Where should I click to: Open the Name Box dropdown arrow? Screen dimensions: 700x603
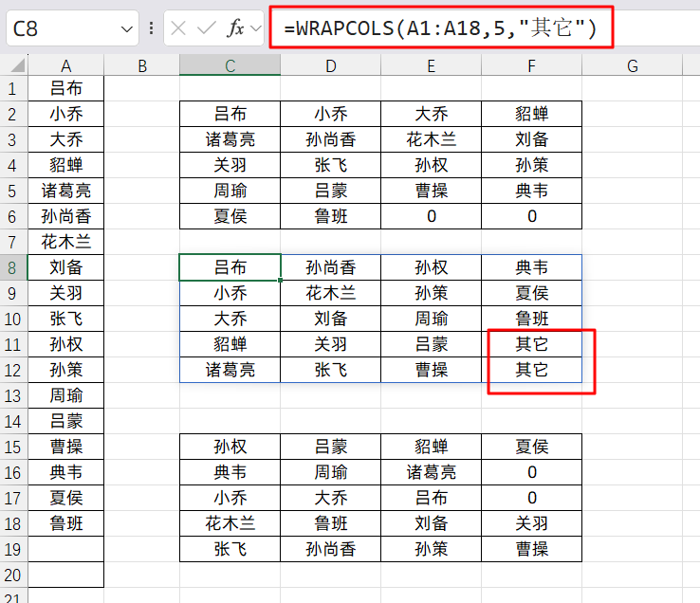127,29
